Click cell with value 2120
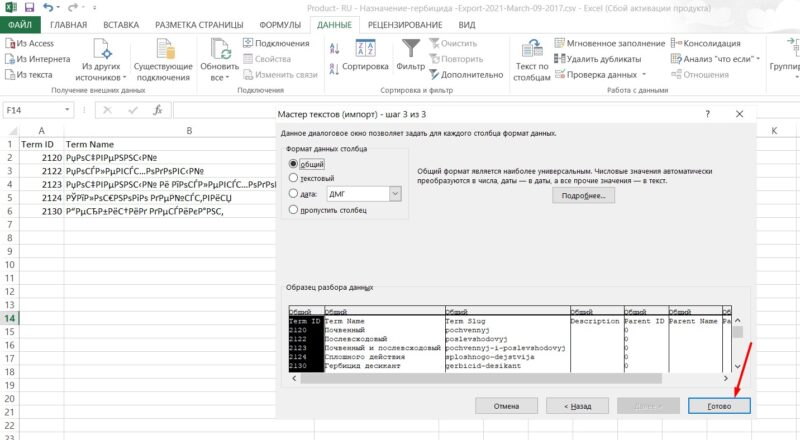The width and height of the screenshot is (800, 440). pos(41,158)
